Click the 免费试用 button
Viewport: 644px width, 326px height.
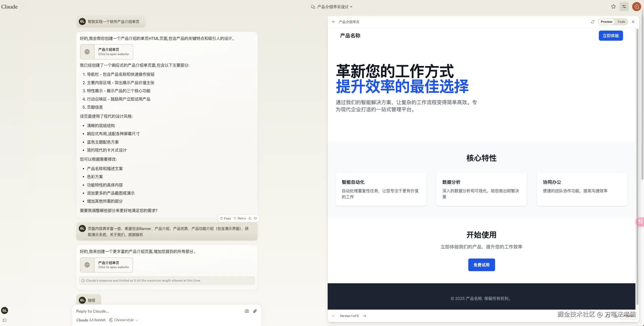coord(481,265)
